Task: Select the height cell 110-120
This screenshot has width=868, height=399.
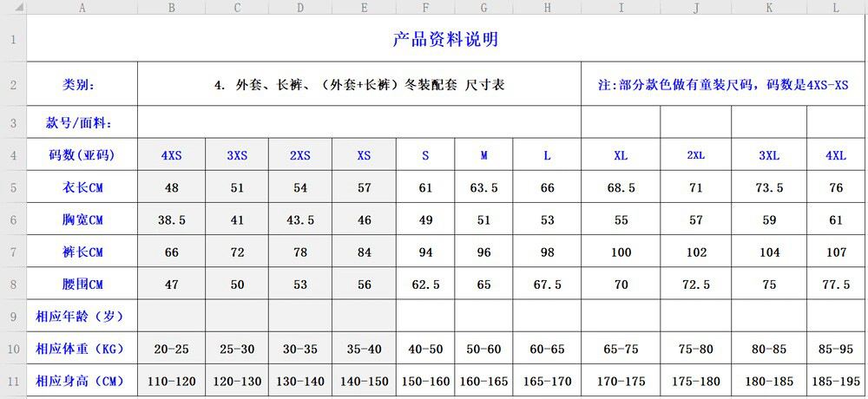Action: [x=172, y=380]
